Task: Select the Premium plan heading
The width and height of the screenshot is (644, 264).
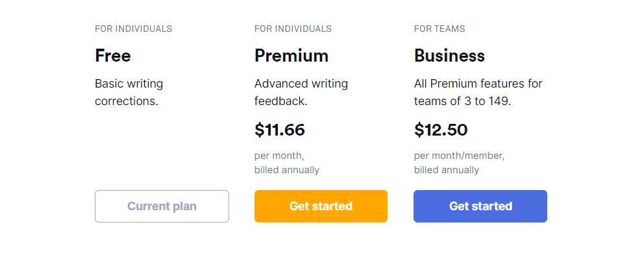Action: click(291, 55)
